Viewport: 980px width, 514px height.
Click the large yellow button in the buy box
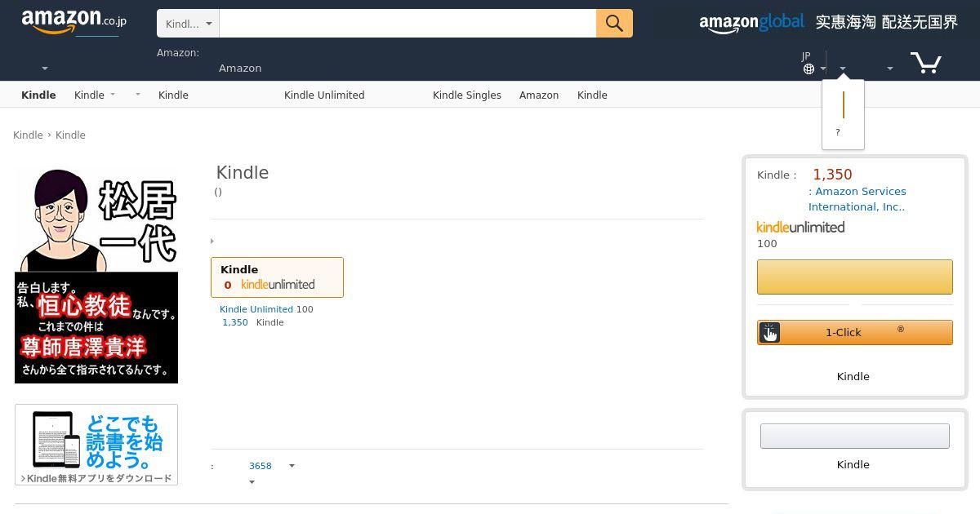tap(855, 277)
